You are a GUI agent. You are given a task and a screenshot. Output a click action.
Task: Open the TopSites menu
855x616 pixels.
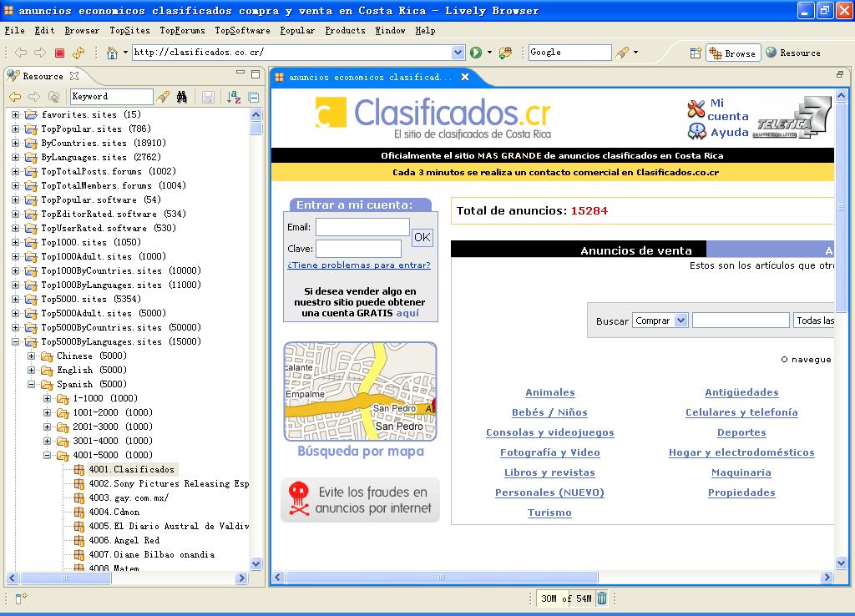[x=129, y=31]
